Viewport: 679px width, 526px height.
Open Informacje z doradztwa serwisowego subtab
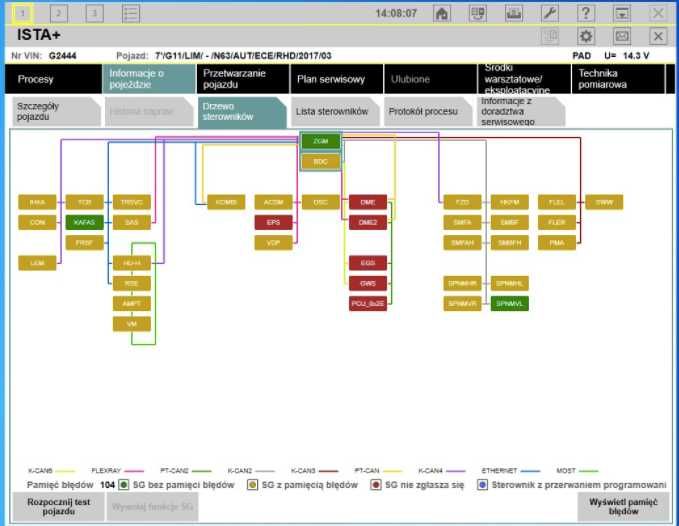click(521, 112)
